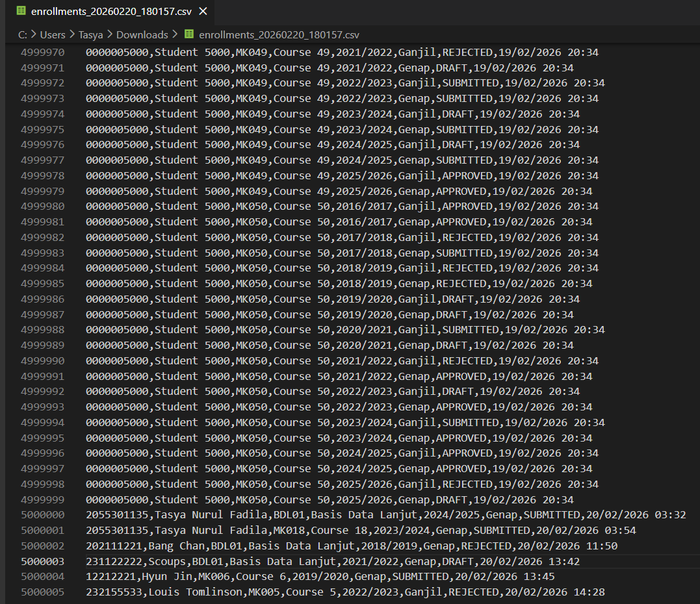This screenshot has width=700, height=604.
Task: Click '20/02/2026 14:28' timestamp on line 5000005
Action: click(x=555, y=592)
